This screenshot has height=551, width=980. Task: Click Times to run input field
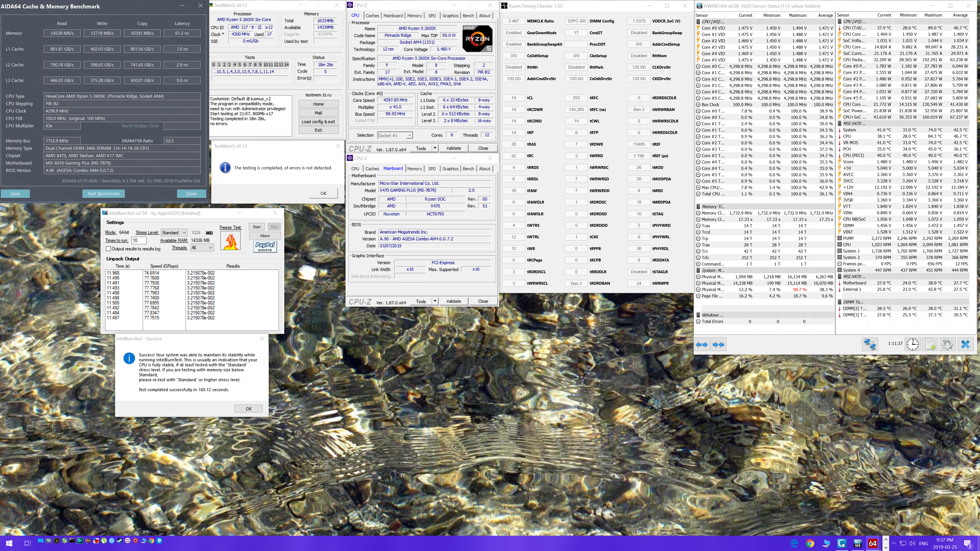tap(139, 240)
